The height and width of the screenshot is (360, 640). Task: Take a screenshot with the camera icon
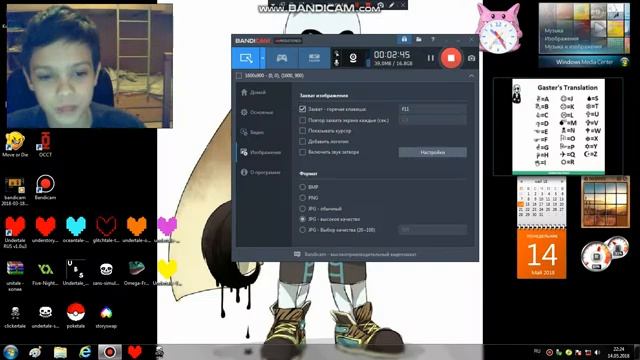471,58
